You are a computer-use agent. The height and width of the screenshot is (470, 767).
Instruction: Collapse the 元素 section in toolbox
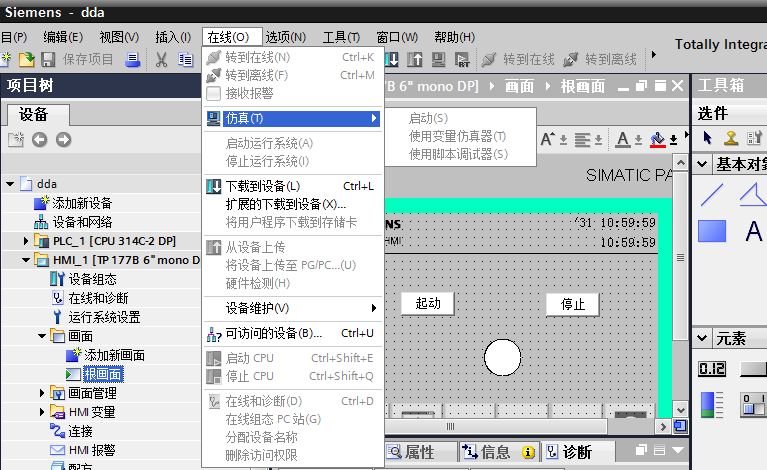pos(702,338)
